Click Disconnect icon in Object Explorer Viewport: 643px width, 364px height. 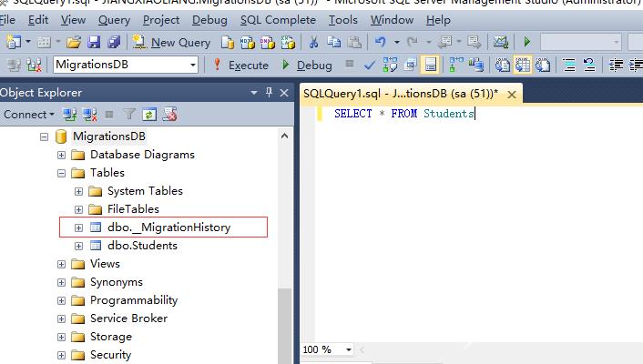(90, 115)
